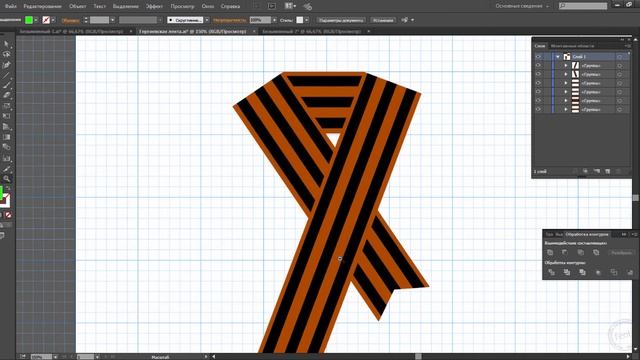Click the None (no color) icon in the toolbar
640x360 pixels.
[8, 215]
